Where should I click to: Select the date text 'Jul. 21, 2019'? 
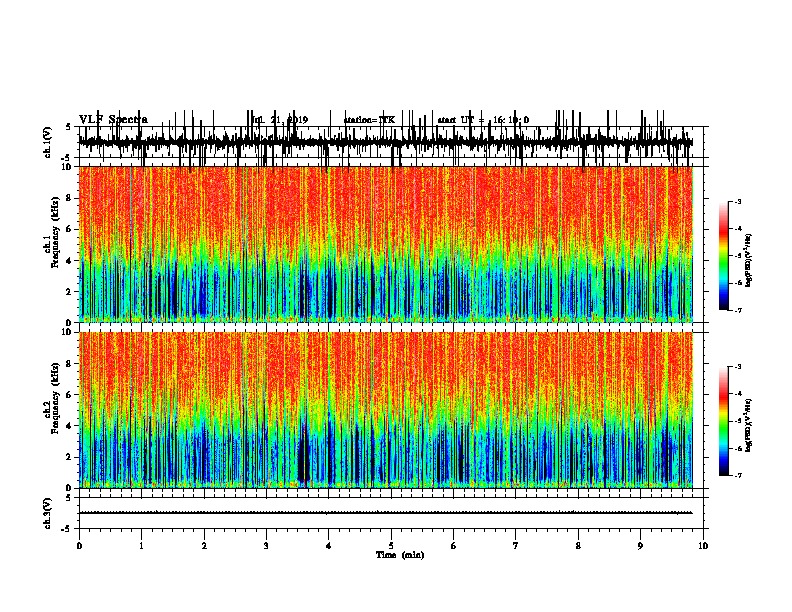[280, 120]
